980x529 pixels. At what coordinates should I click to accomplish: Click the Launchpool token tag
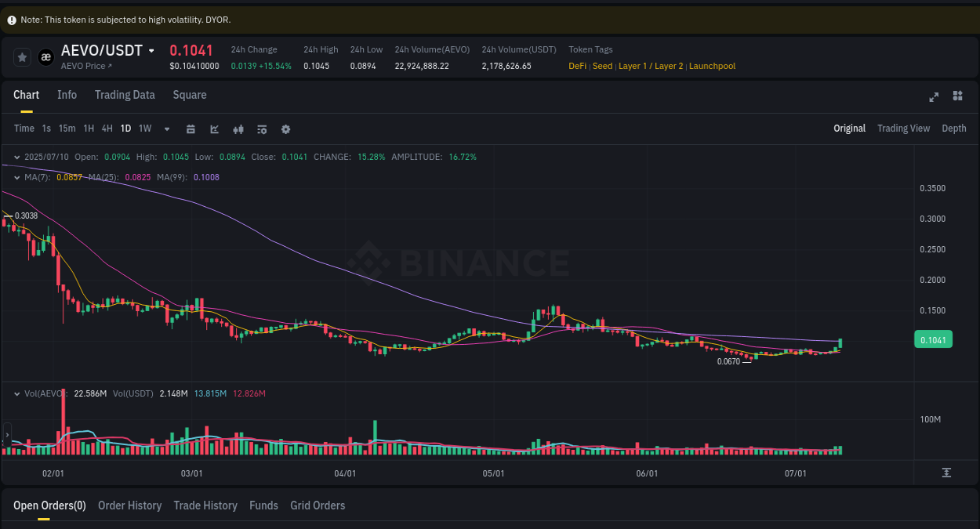tap(712, 66)
